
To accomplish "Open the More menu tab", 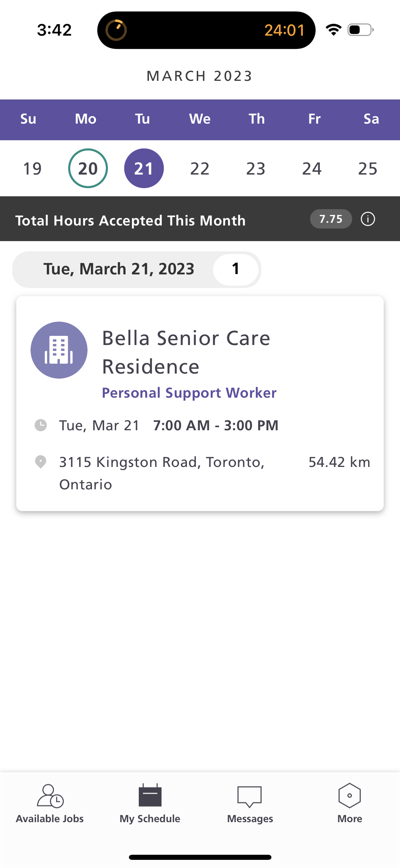I will [x=349, y=803].
